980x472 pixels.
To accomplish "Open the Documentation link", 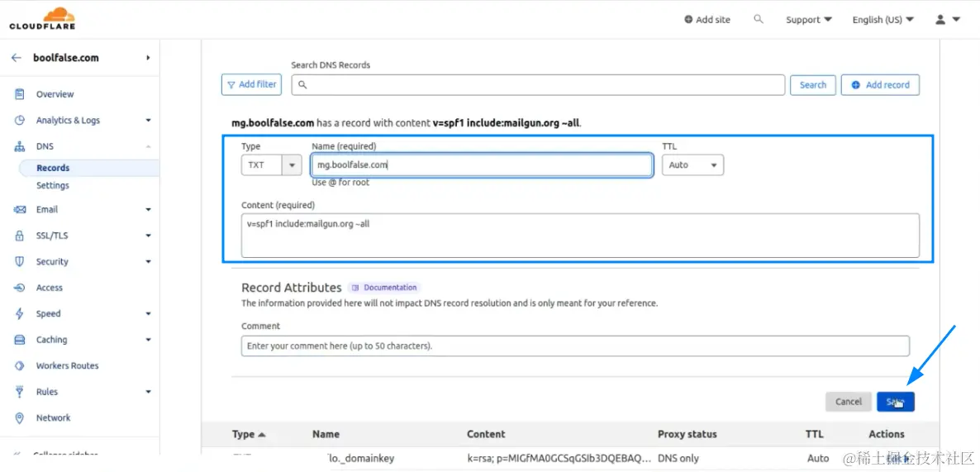I will (x=384, y=288).
